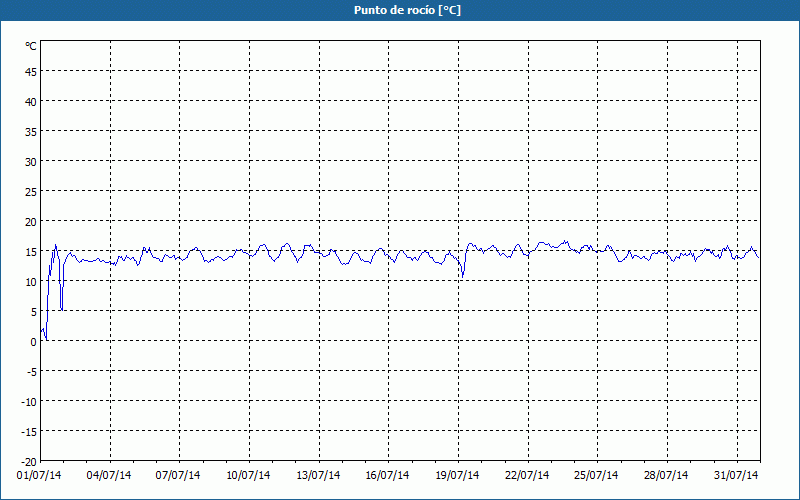Click the 16/07/14 date label
The width and height of the screenshot is (800, 500).
[387, 476]
